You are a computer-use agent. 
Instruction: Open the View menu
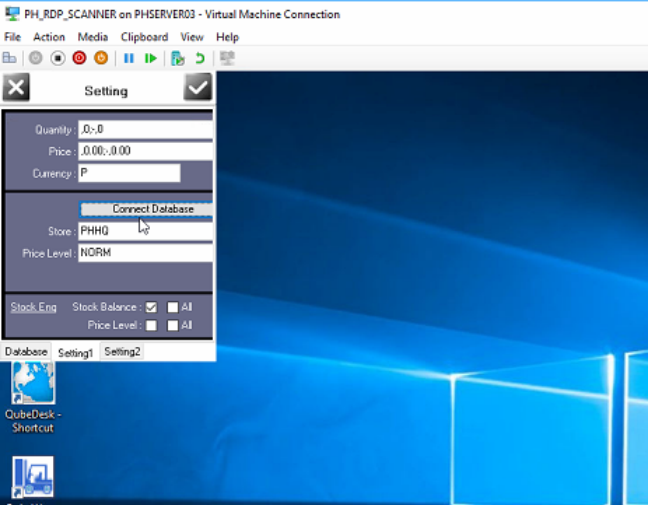(x=192, y=37)
